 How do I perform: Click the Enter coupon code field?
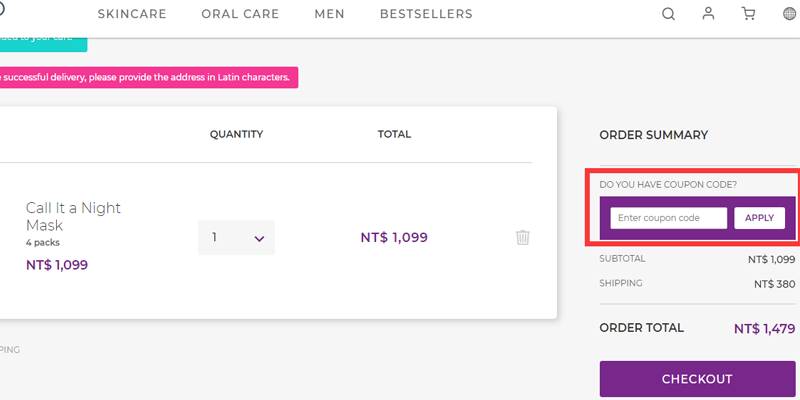tap(668, 218)
